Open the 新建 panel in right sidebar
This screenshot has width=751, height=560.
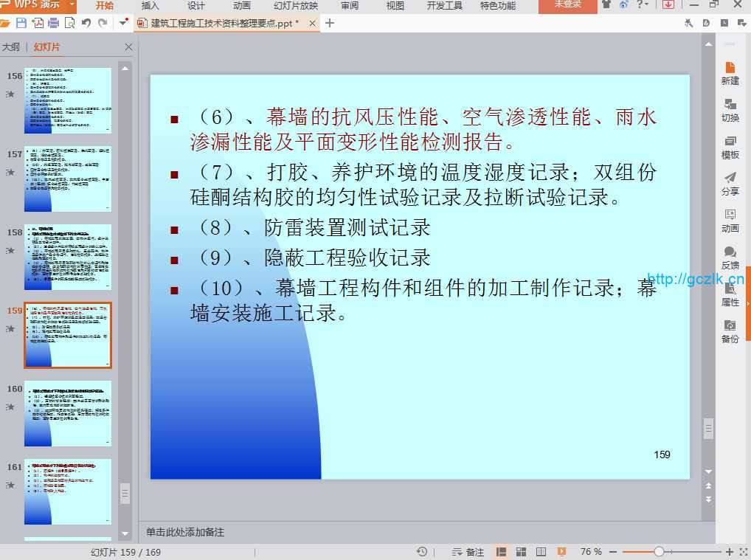(730, 72)
